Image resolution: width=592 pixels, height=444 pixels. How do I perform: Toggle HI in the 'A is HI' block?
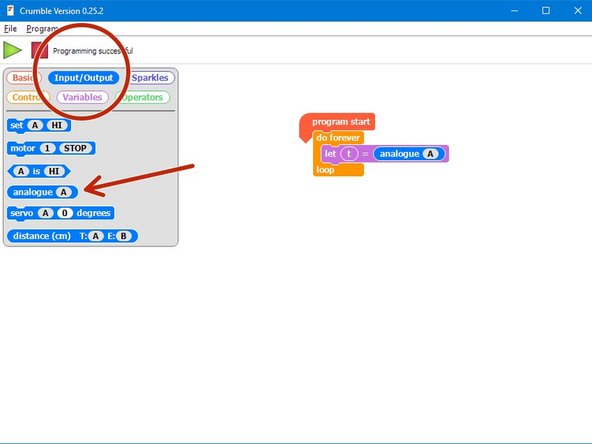[54, 171]
